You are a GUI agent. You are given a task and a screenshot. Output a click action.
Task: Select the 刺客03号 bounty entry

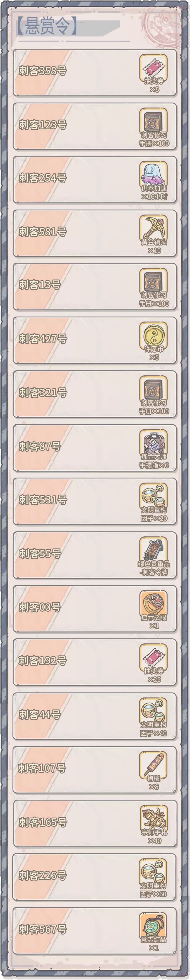(x=95, y=609)
